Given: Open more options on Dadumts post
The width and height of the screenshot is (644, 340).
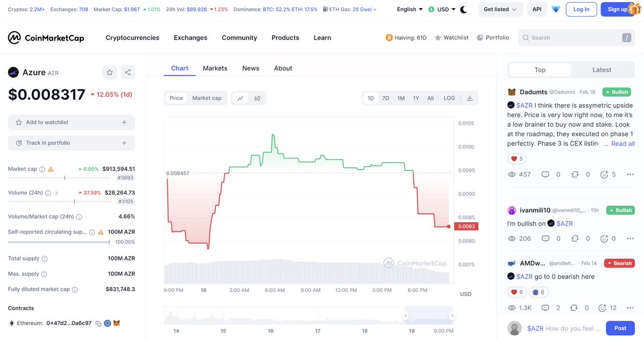Looking at the screenshot, I should coord(631,175).
